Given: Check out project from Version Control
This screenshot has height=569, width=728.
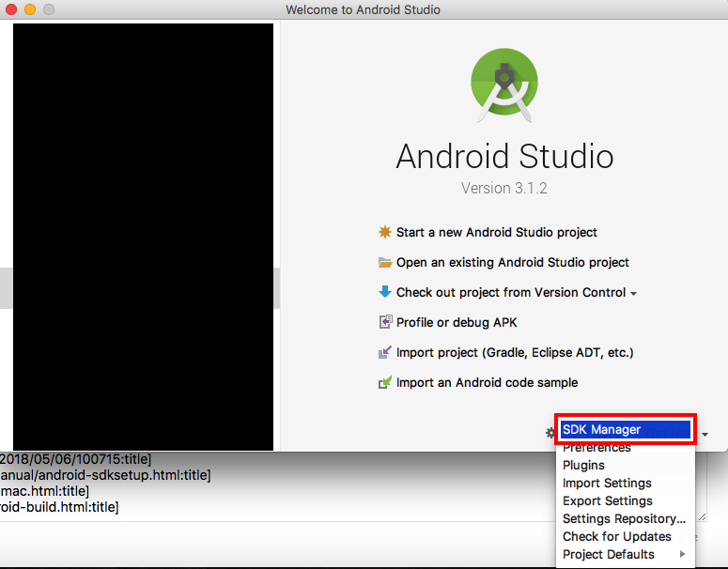Looking at the screenshot, I should click(511, 292).
